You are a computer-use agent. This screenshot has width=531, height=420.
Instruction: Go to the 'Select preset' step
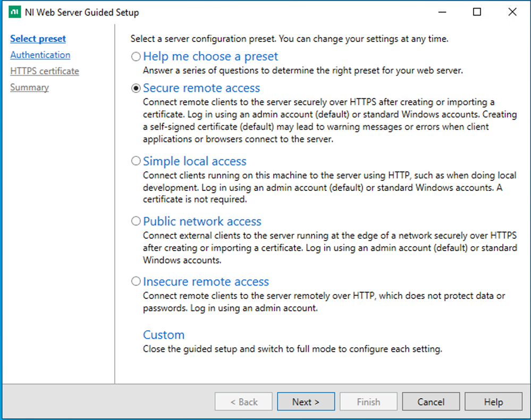click(x=38, y=39)
